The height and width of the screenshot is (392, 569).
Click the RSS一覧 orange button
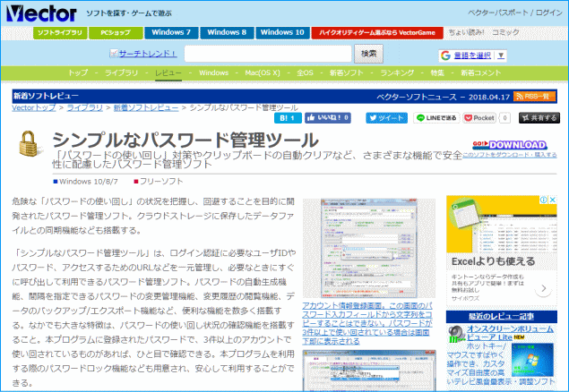(535, 97)
